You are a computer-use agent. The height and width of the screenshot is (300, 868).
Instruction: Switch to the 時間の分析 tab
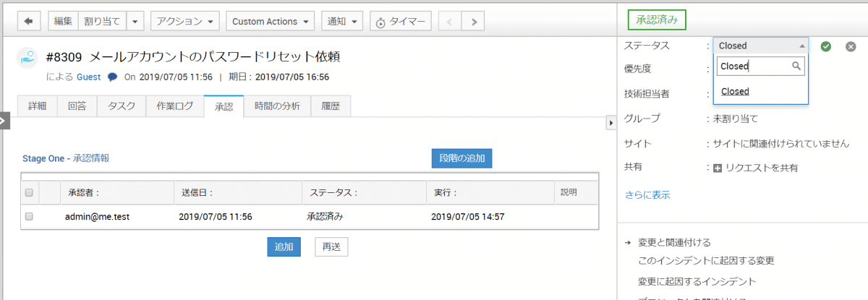(277, 106)
